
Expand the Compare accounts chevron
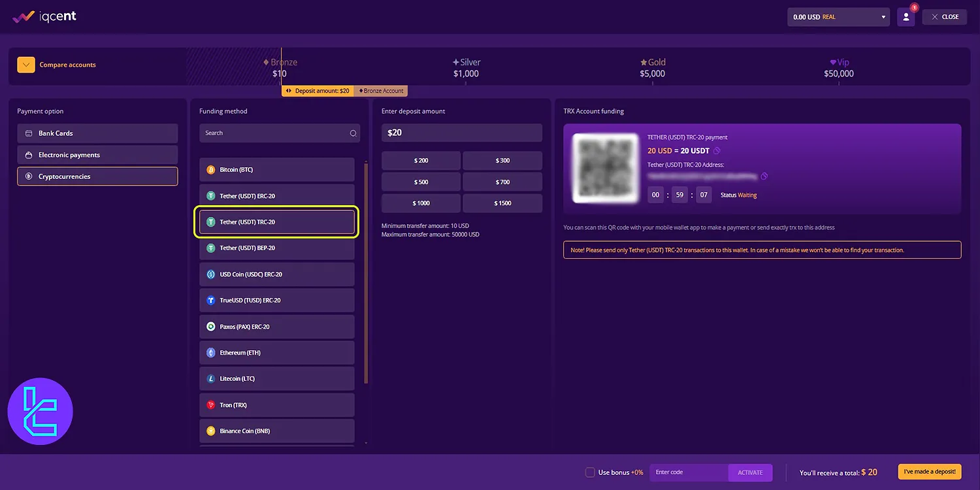26,65
